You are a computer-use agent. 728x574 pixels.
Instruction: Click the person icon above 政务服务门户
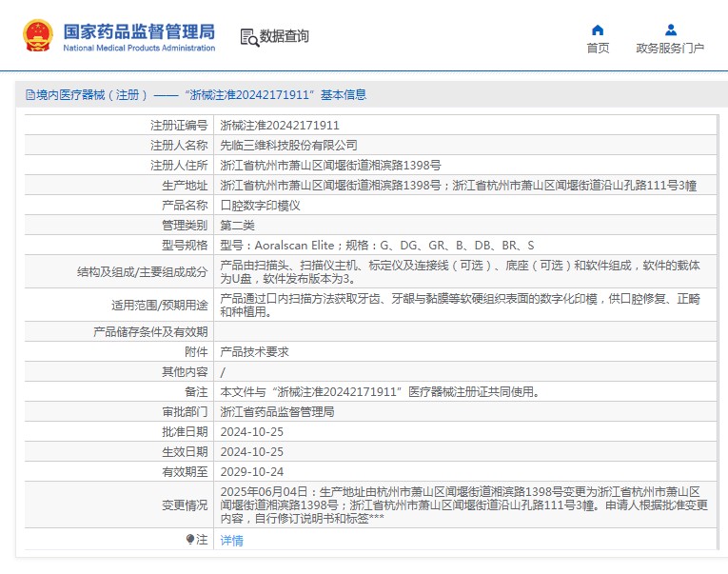pyautogui.click(x=670, y=30)
